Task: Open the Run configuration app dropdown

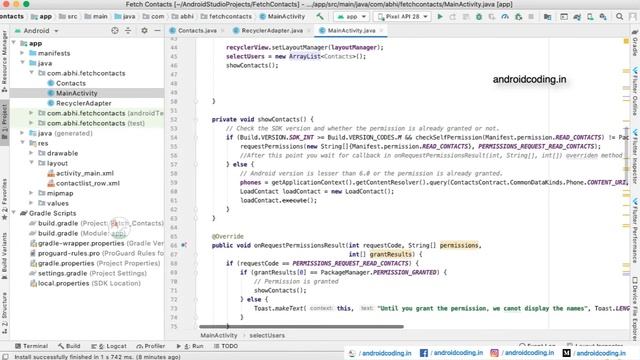Action: tap(351, 17)
